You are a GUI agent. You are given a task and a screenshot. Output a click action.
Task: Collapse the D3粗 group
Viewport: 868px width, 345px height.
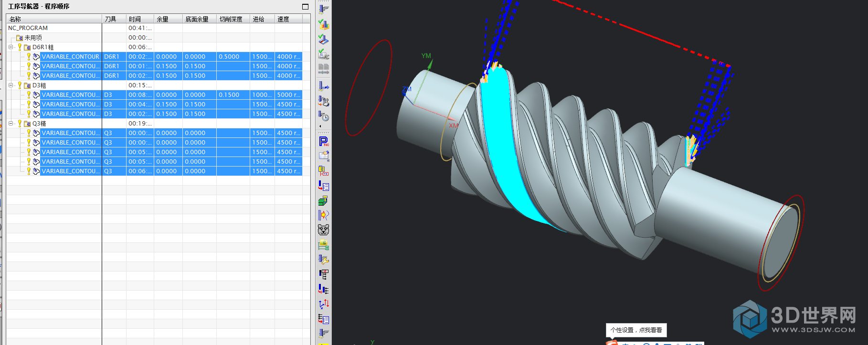pos(11,85)
